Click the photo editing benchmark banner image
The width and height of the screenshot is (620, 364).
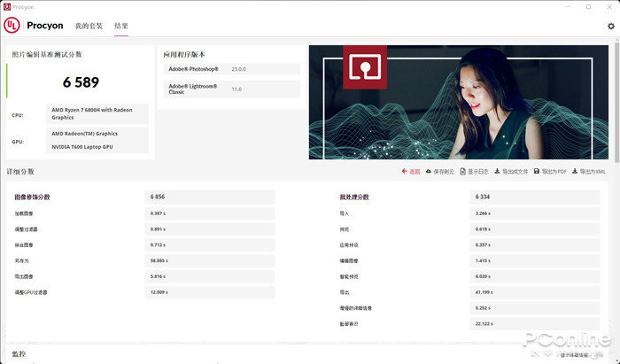(459, 103)
